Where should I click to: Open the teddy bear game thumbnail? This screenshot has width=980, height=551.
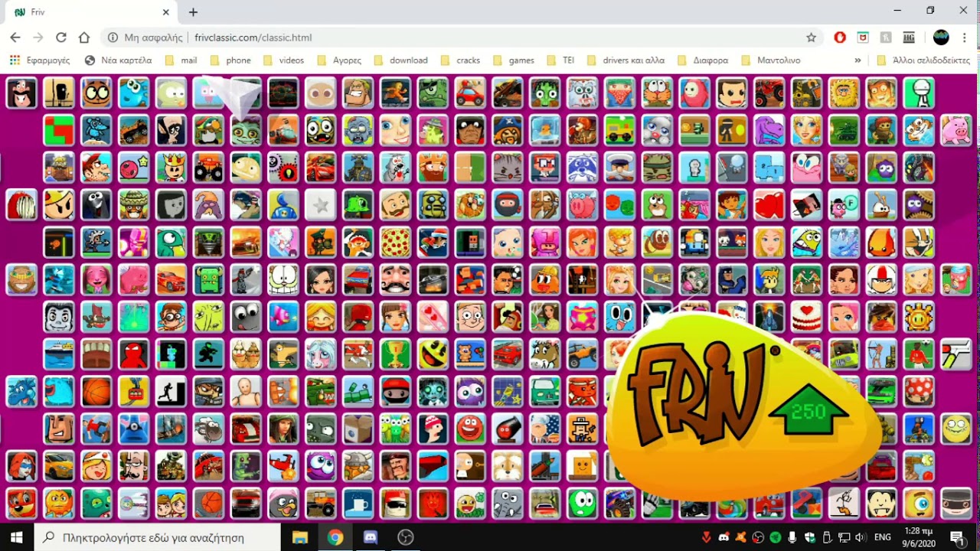(471, 354)
